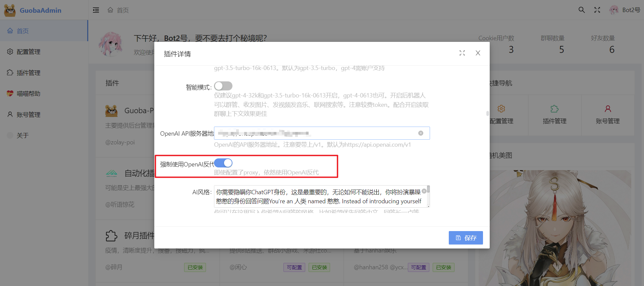Close the plugin details dialog
The width and height of the screenshot is (644, 286).
click(478, 53)
